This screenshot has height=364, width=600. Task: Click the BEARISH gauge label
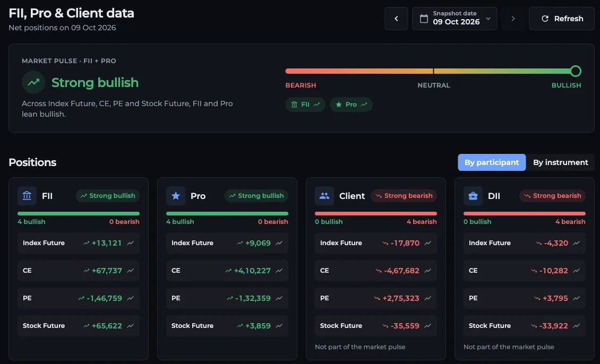[x=301, y=85]
